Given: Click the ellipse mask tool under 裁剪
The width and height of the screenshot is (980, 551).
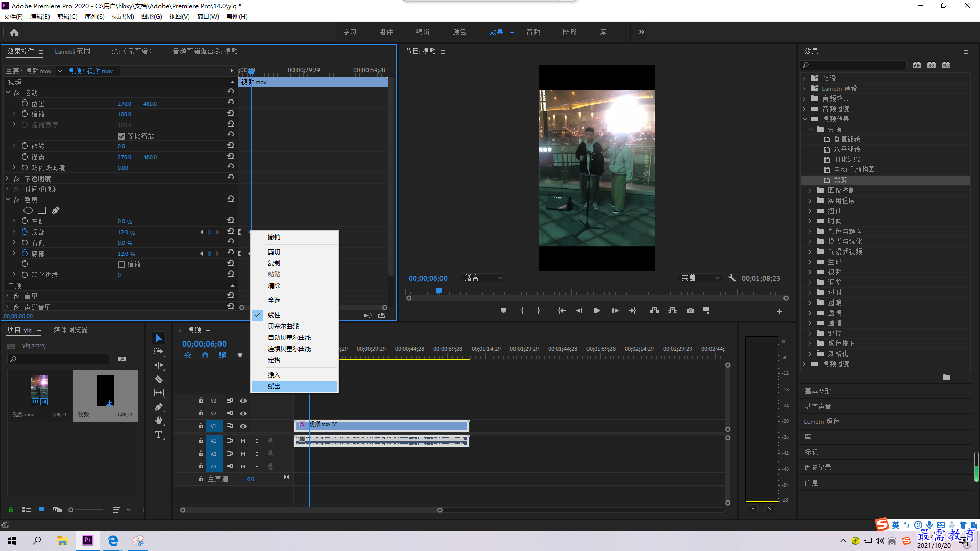Looking at the screenshot, I should tap(28, 210).
